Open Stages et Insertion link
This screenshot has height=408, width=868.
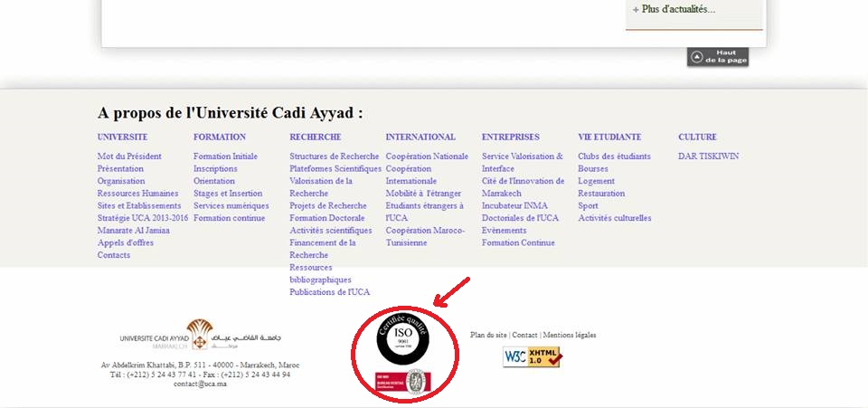228,194
